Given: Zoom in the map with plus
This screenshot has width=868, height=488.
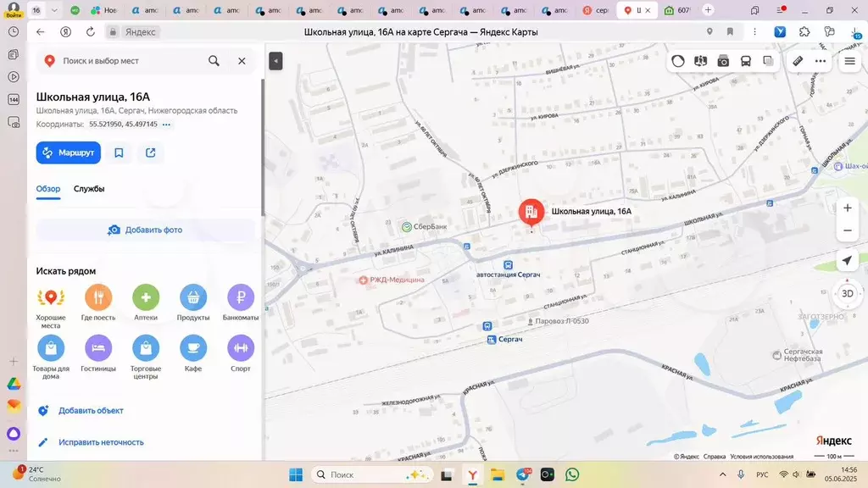Looking at the screenshot, I should (848, 208).
